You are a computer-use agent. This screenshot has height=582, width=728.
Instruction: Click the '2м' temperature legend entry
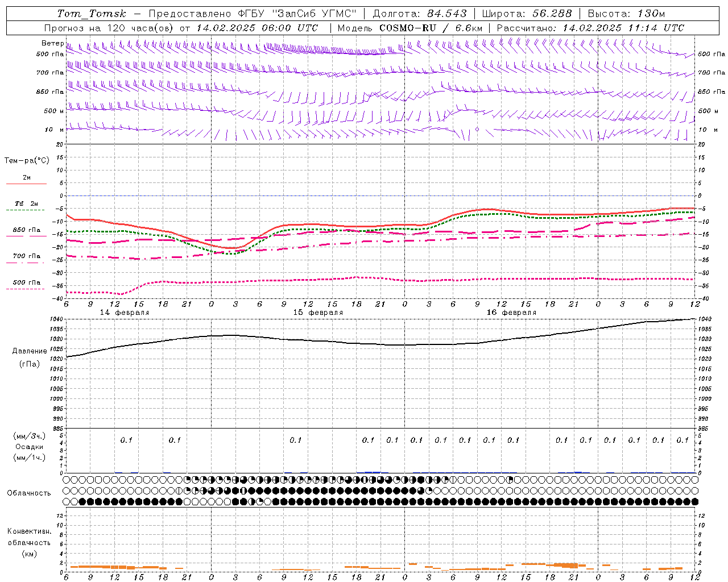coord(27,178)
